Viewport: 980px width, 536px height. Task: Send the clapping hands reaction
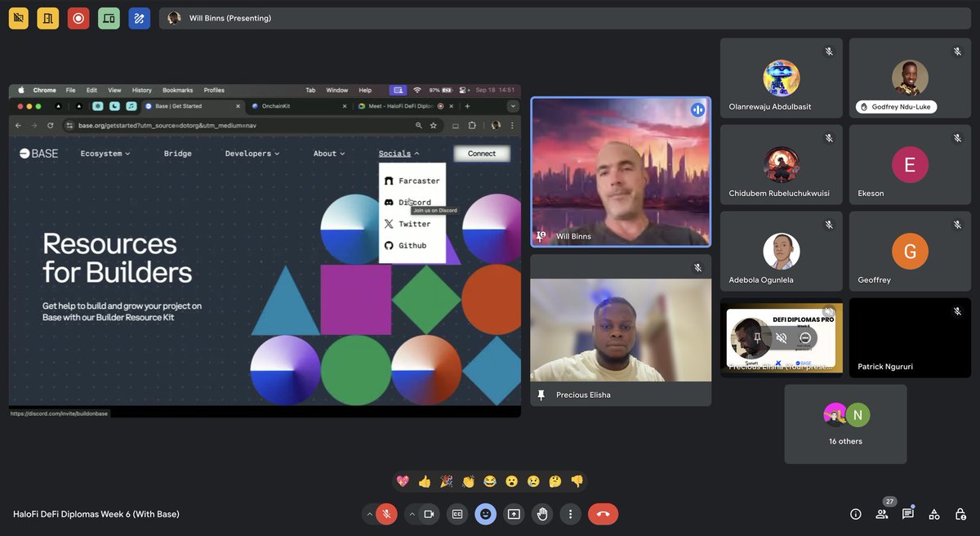468,482
